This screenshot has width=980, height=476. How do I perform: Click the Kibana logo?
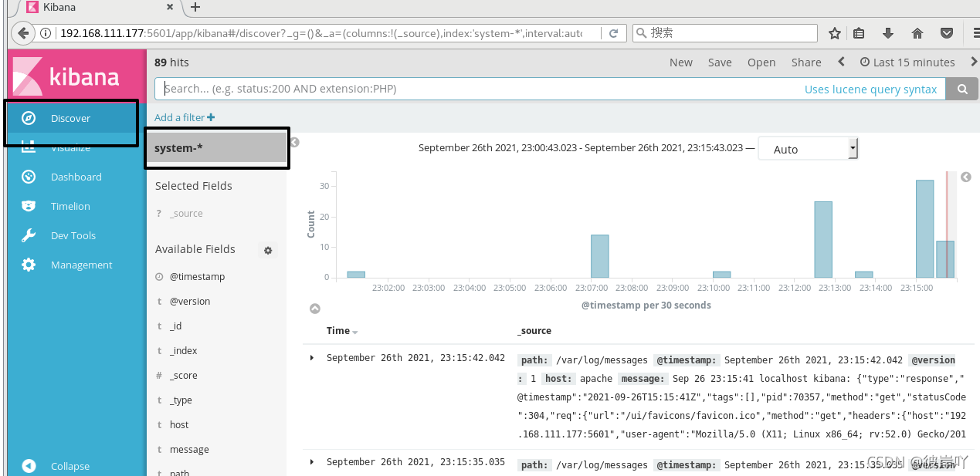coord(67,76)
